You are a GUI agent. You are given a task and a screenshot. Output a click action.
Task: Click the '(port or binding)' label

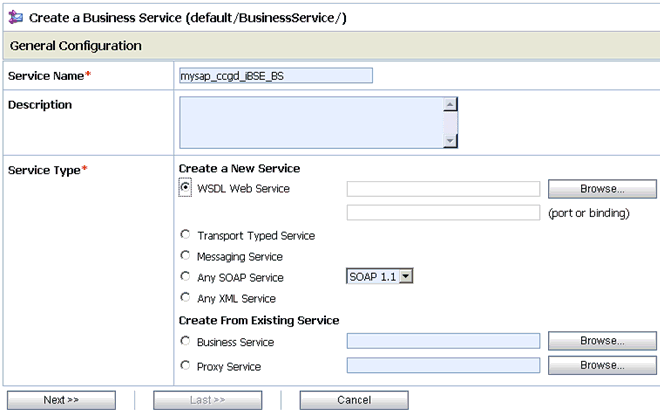pos(589,213)
